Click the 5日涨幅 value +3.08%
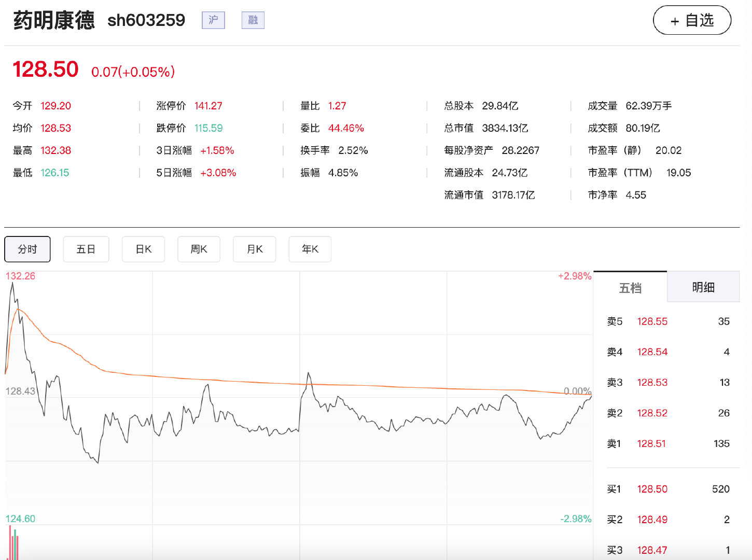 218,173
